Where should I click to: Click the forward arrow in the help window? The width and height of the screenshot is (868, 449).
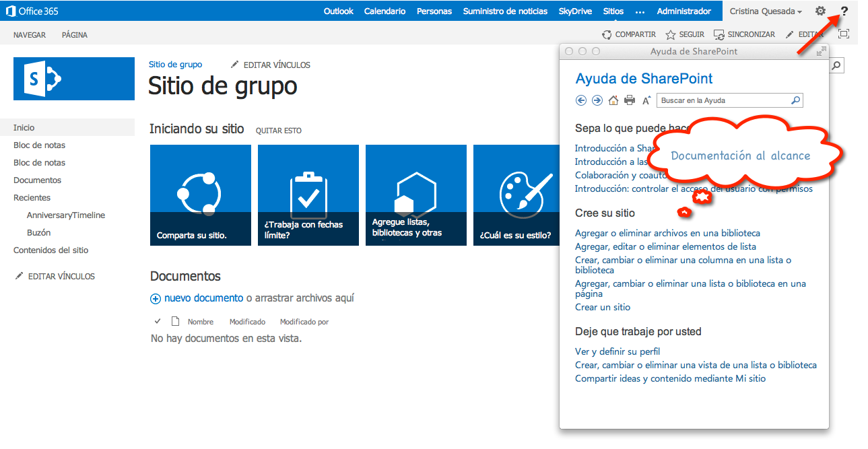point(597,100)
